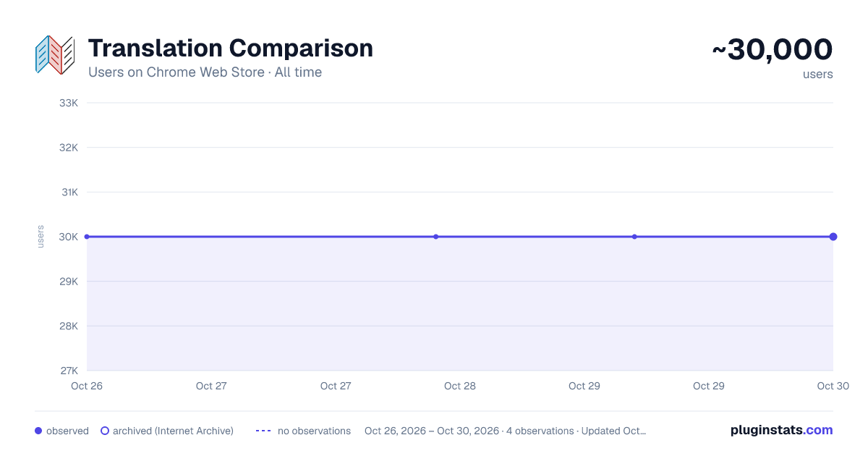Open the pluginstats.com link
The image size is (868, 456).
pos(782,430)
